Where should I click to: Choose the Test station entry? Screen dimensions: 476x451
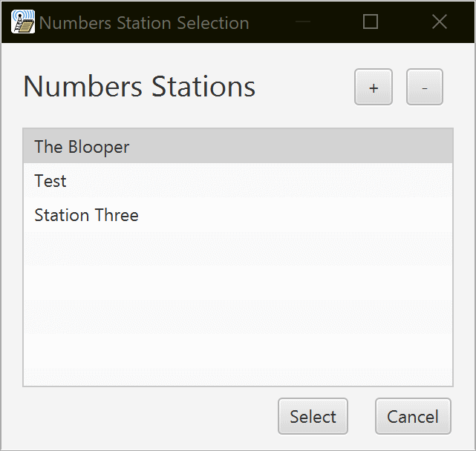pyautogui.click(x=50, y=181)
